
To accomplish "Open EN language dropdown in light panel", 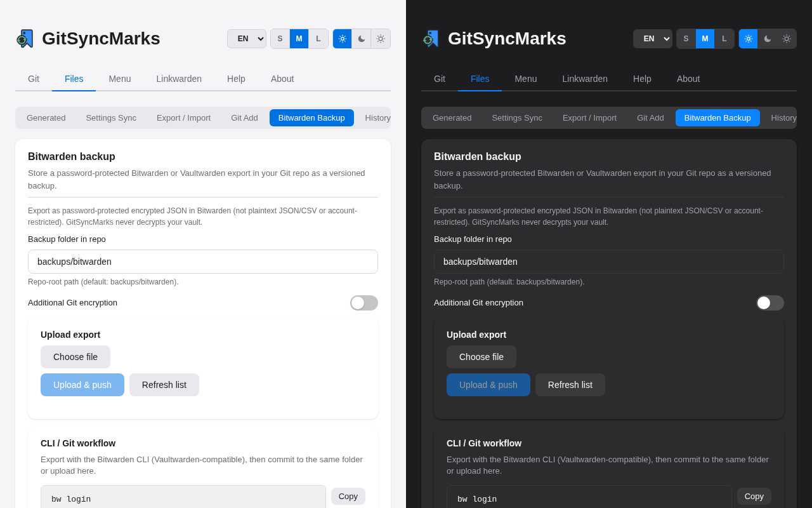I will tap(247, 39).
